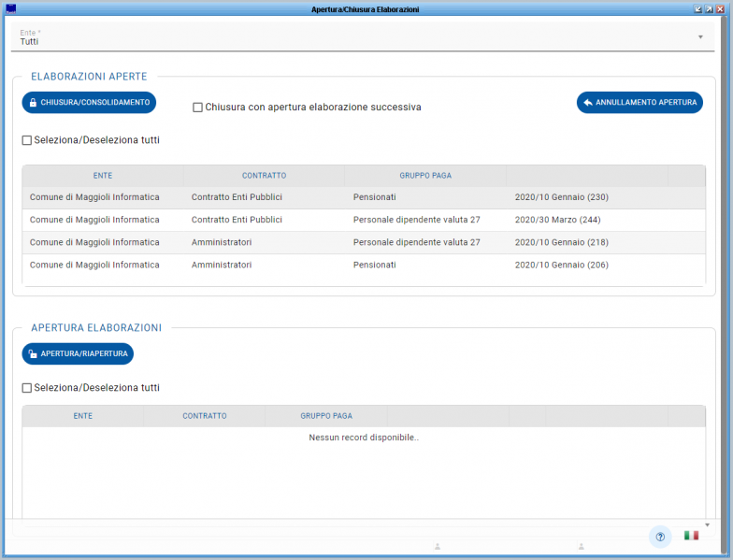Click the scroll down arrow at bottom right
The width and height of the screenshot is (733, 560).
707,525
